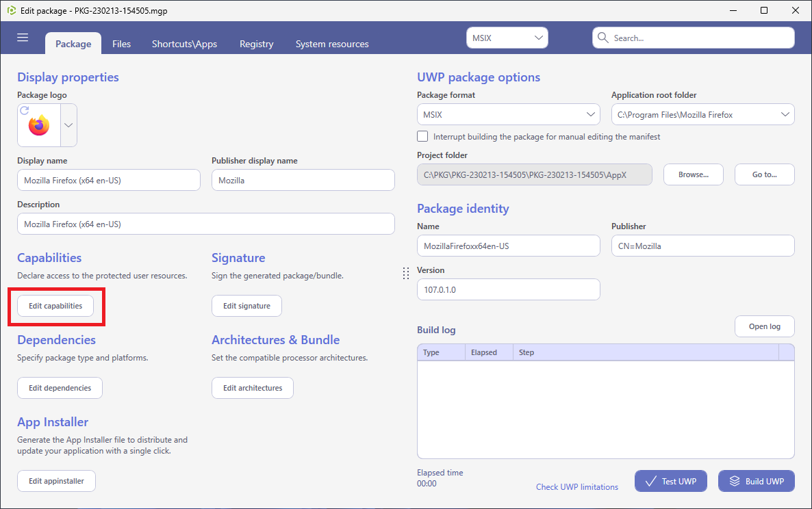The image size is (812, 509).
Task: Click the refresh icon on package logo
Action: (25, 111)
